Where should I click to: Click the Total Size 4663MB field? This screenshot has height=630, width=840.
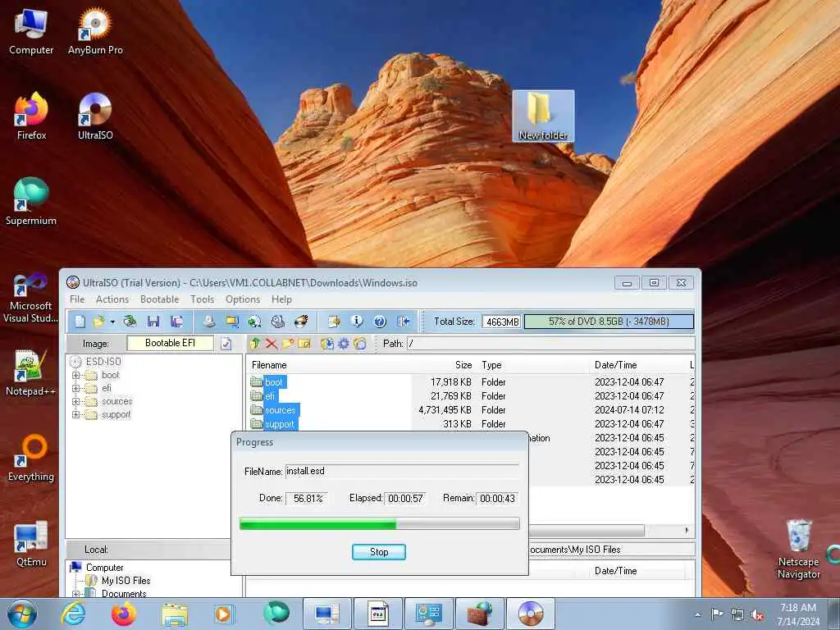point(501,322)
